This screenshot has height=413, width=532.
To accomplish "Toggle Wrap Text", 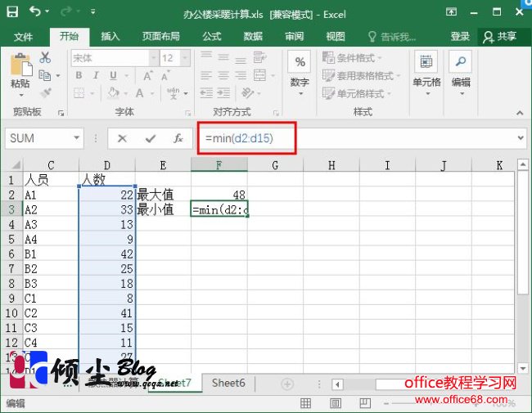I will tap(260, 57).
